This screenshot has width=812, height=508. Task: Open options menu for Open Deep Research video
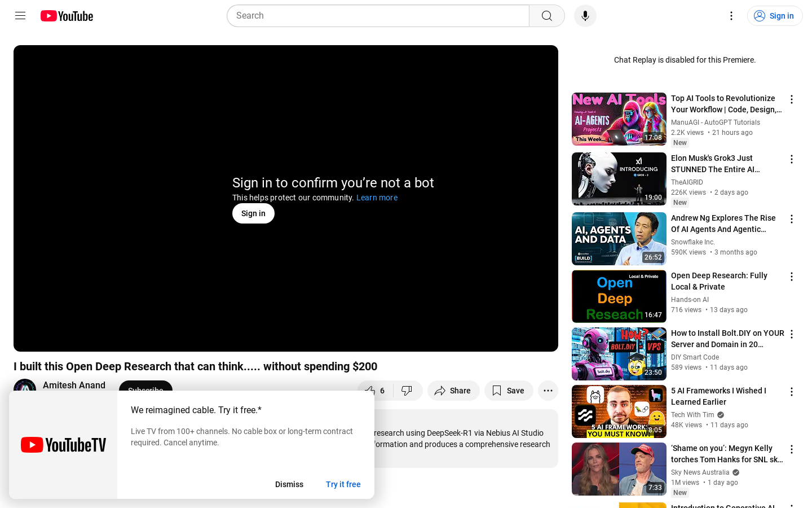(792, 277)
